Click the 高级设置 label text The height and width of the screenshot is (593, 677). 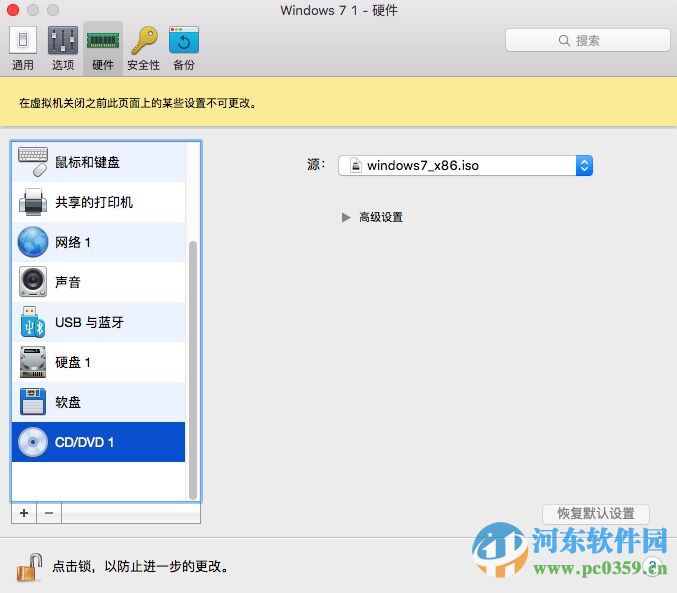tap(381, 217)
